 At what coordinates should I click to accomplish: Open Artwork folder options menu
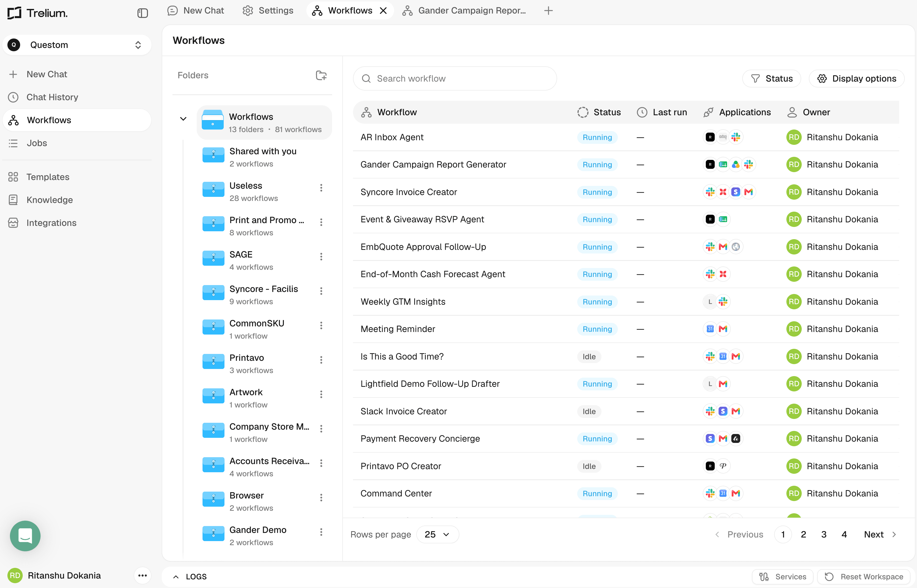(x=321, y=394)
